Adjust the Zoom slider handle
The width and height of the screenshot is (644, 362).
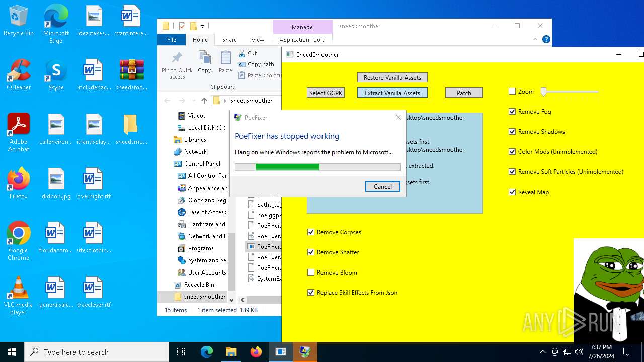[543, 92]
